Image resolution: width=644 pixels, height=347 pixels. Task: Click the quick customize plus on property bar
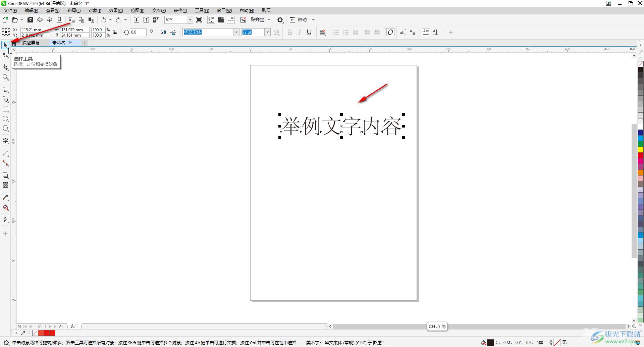tap(451, 32)
